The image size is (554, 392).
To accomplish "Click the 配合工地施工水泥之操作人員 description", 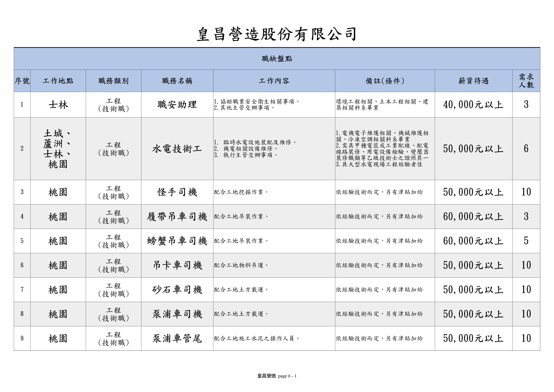I will (257, 339).
